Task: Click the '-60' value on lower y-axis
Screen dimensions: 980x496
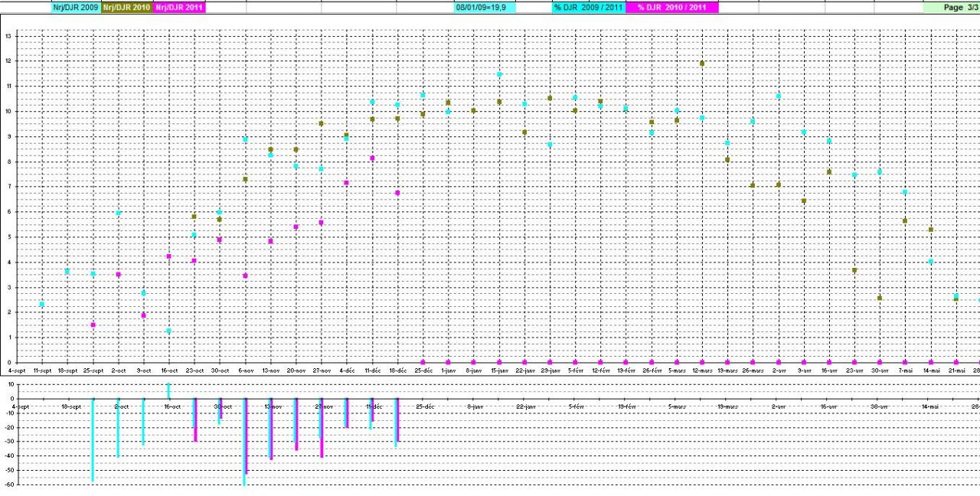Action: coord(8,484)
